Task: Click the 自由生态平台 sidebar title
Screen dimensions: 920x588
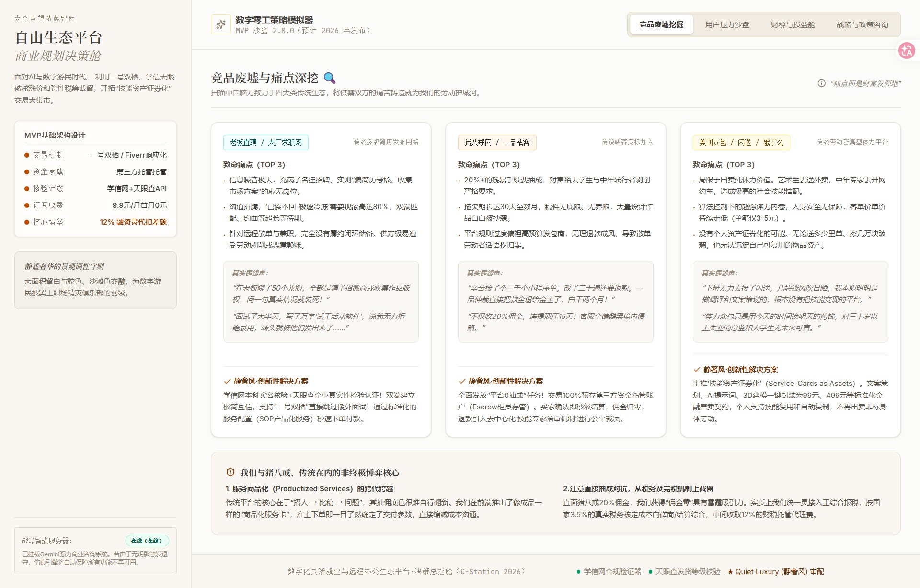Action: coord(58,37)
